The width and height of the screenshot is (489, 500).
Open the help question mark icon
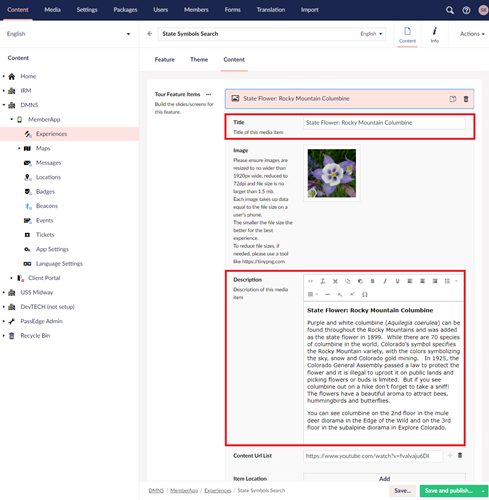466,10
